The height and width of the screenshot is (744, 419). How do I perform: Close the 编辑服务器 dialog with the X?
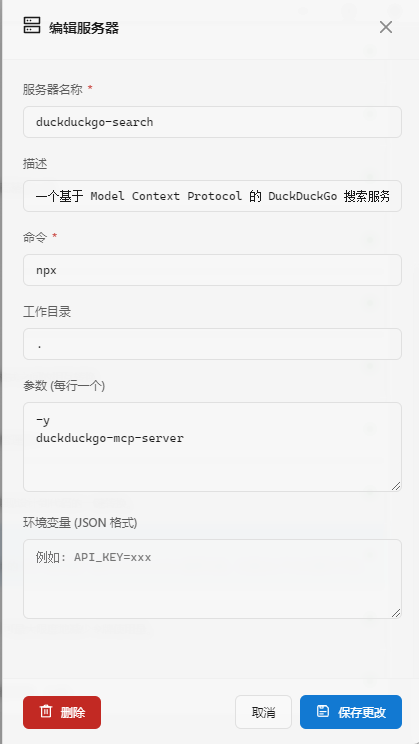[x=386, y=27]
